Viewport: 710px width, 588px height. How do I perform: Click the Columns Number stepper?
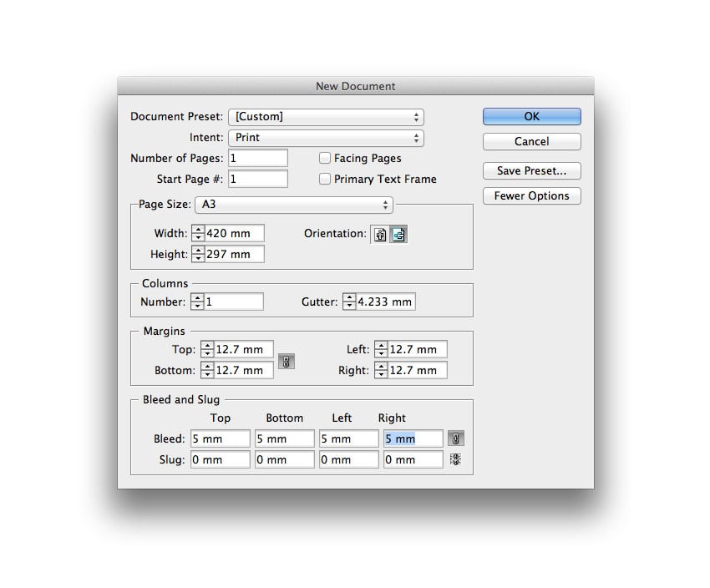197,302
